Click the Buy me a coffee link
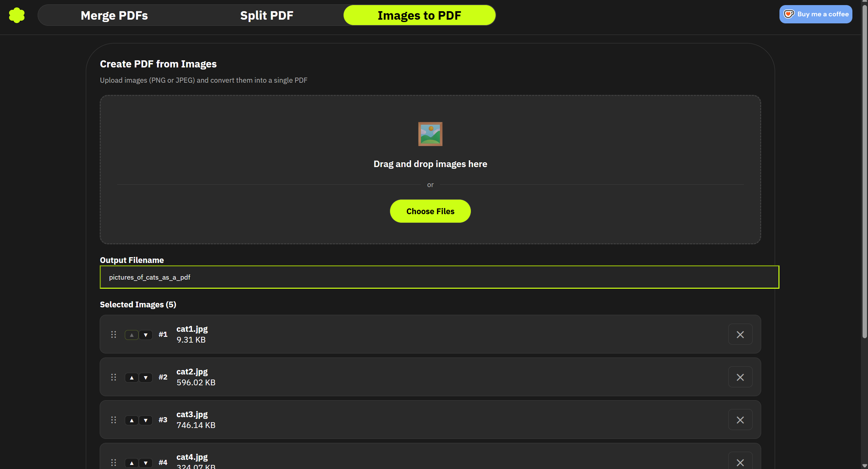 coord(815,14)
